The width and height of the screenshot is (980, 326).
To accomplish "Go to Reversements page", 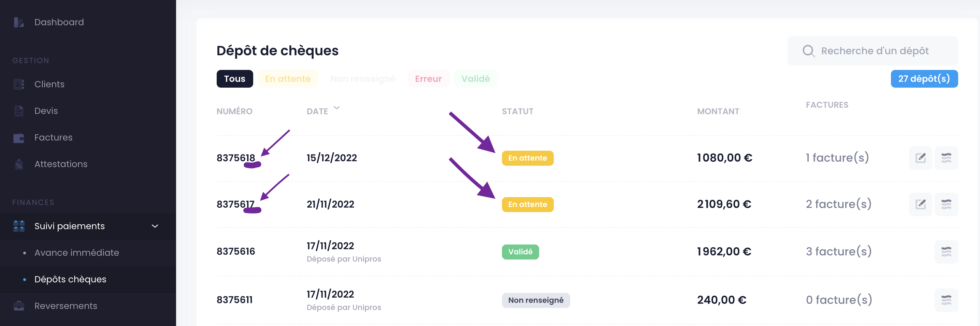I will pos(66,306).
